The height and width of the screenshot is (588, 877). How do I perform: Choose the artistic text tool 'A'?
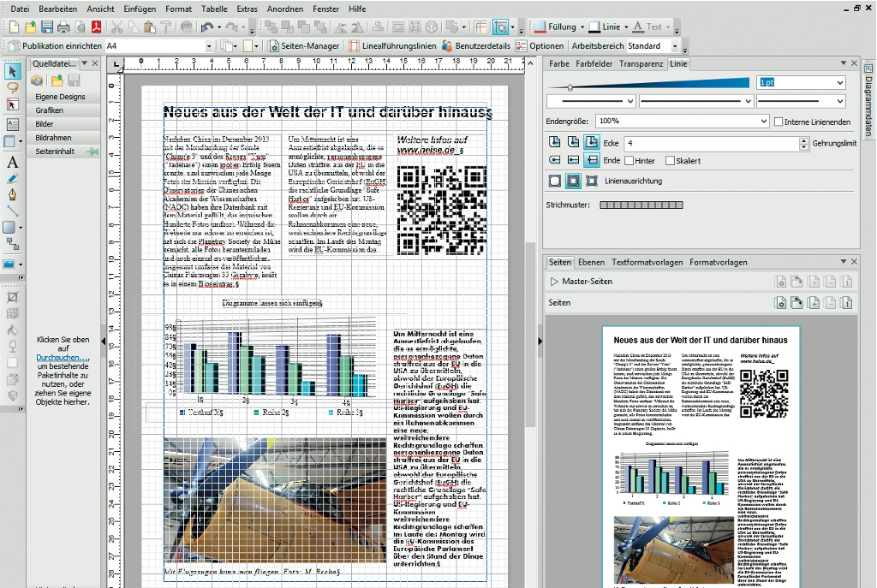click(13, 163)
